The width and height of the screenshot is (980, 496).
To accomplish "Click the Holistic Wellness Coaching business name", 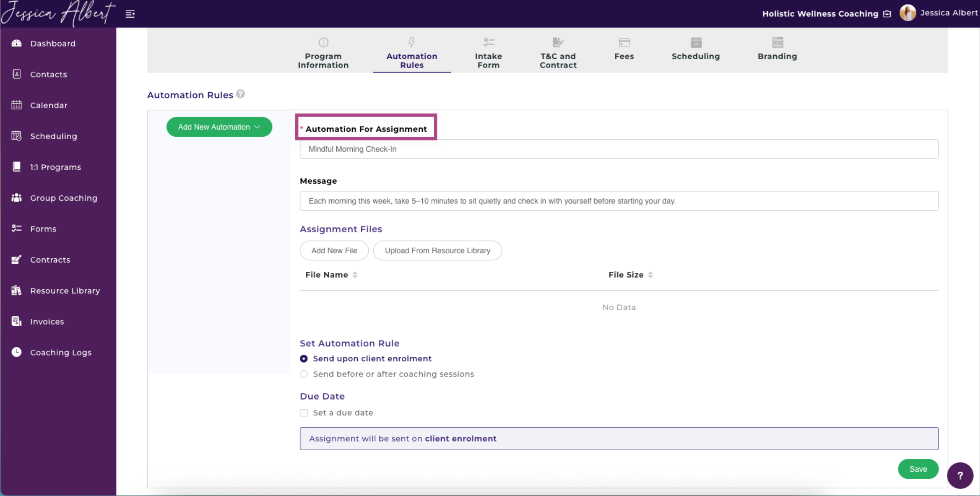I will [820, 14].
